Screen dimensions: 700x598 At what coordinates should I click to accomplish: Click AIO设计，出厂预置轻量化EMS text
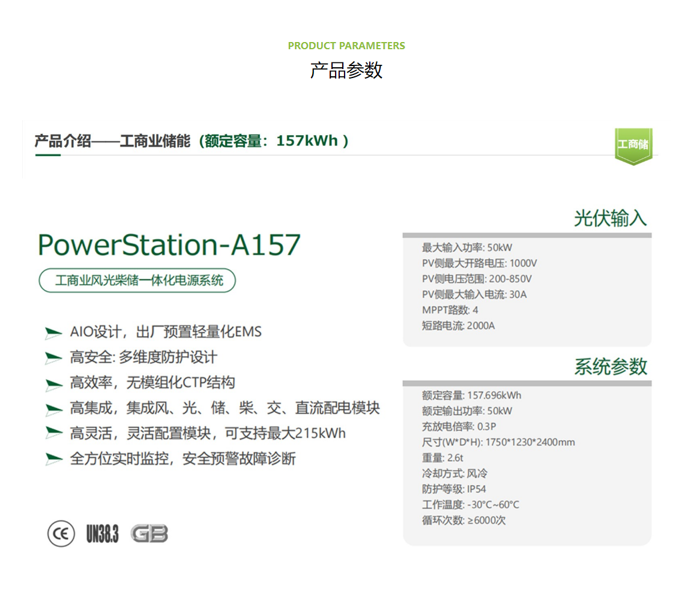pos(166,332)
